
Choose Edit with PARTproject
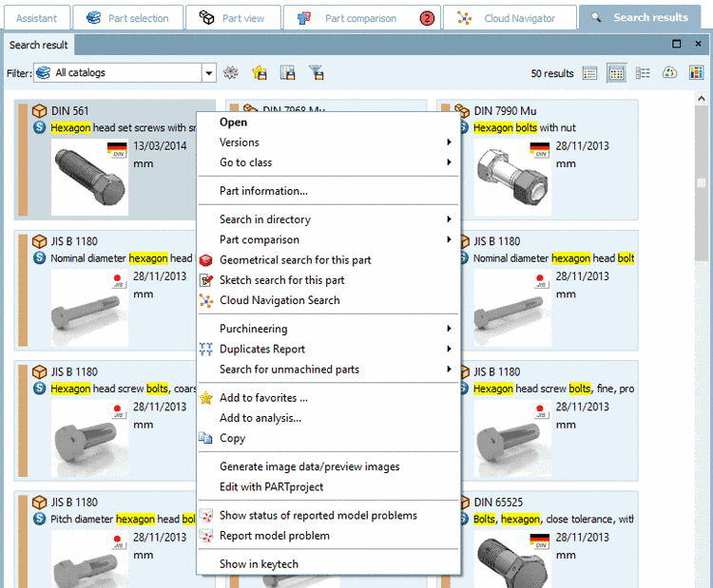tap(329, 486)
